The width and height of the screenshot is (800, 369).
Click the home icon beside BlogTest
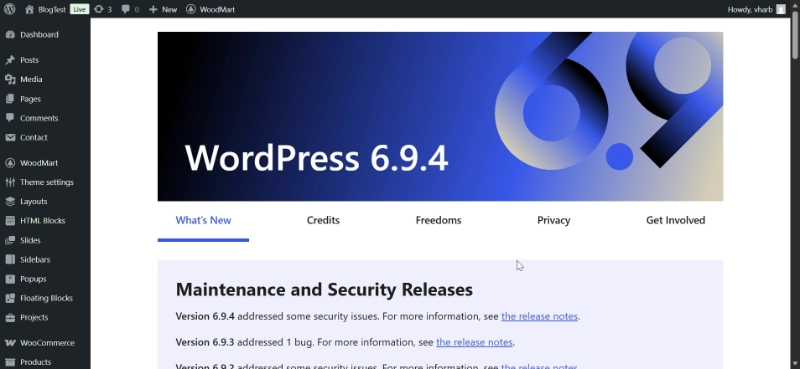tap(29, 9)
